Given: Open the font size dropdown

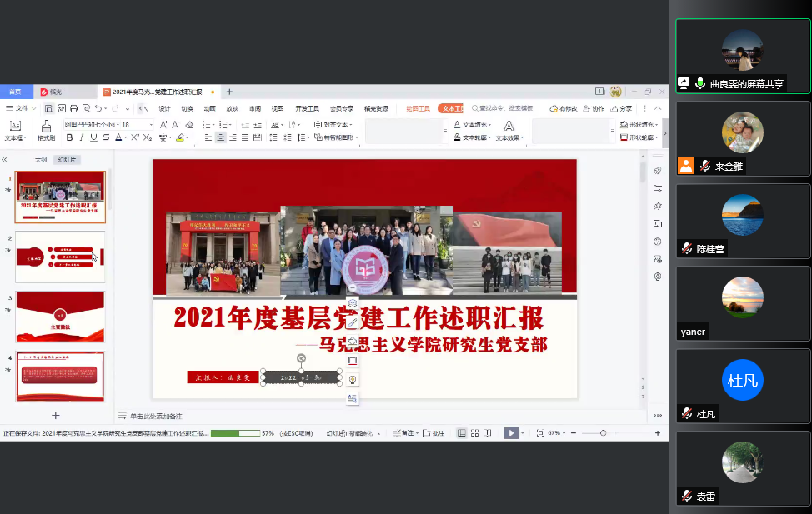Looking at the screenshot, I should [151, 125].
